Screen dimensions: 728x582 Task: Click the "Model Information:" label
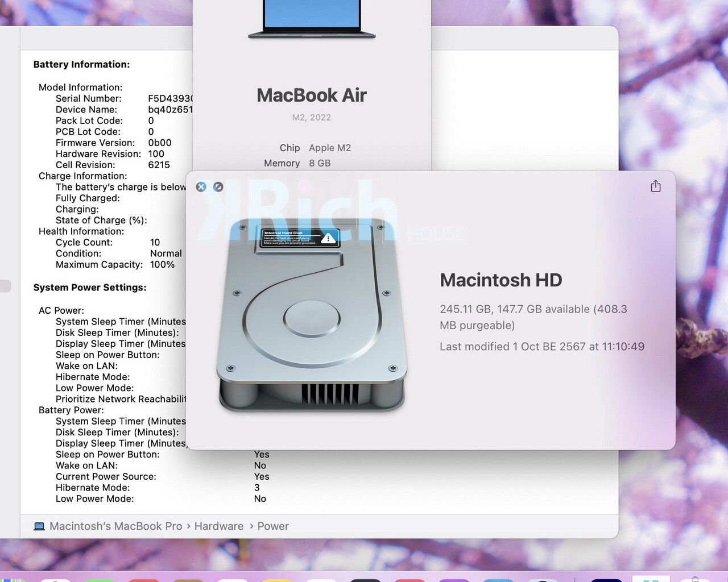[80, 88]
